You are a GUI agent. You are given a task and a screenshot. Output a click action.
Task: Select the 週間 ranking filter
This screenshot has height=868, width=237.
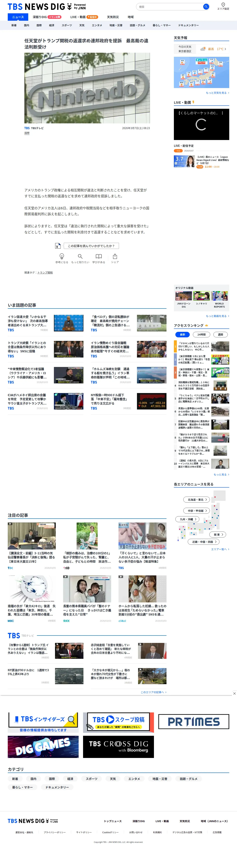click(x=220, y=335)
